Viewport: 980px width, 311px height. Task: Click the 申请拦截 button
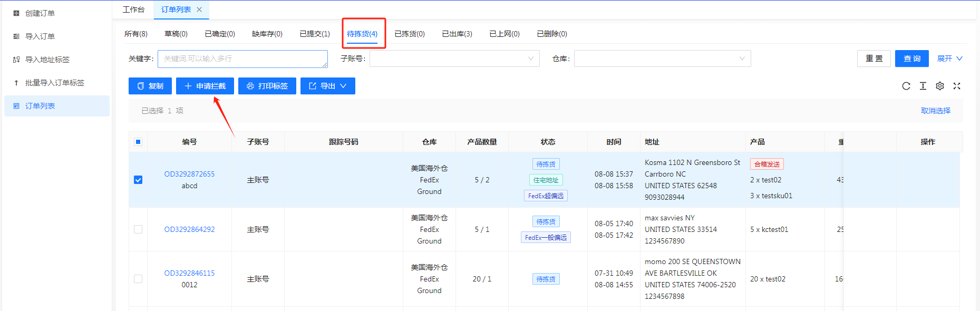[x=205, y=86]
